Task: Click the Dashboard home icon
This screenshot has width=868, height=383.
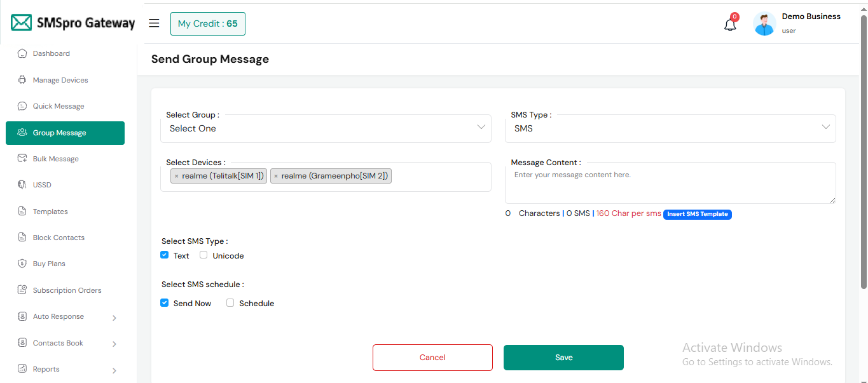Action: 22,53
